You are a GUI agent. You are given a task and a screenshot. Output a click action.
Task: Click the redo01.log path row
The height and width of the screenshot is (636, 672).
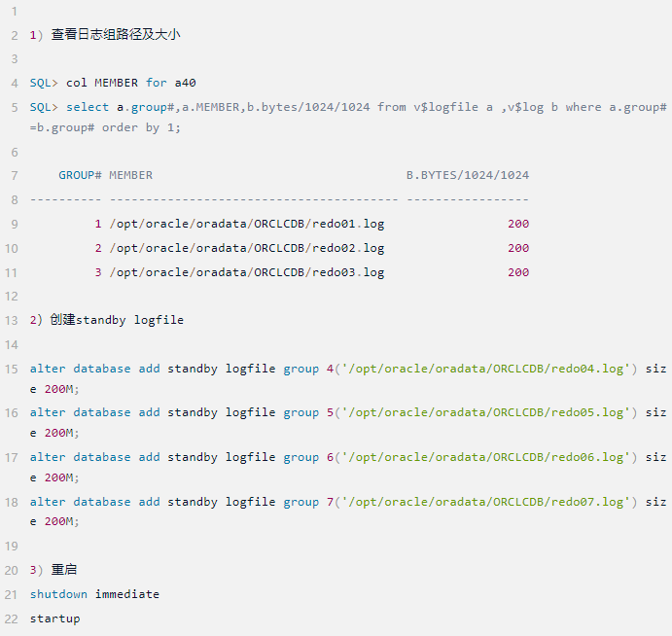[247, 224]
